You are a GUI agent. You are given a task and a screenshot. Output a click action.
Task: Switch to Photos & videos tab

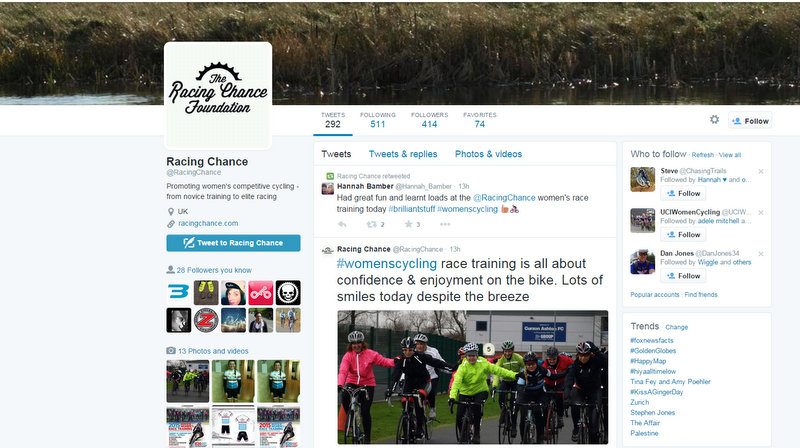tap(488, 154)
